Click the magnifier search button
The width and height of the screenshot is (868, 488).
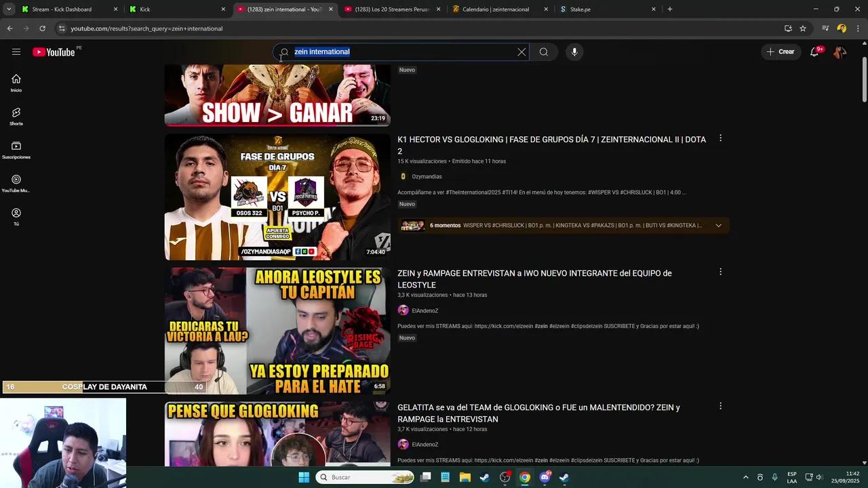point(544,52)
